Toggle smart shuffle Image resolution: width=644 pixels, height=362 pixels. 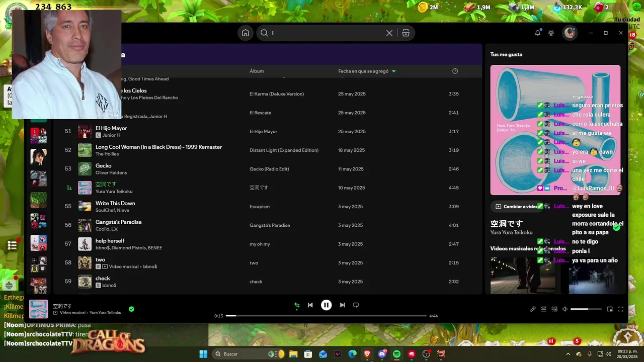coord(297,305)
